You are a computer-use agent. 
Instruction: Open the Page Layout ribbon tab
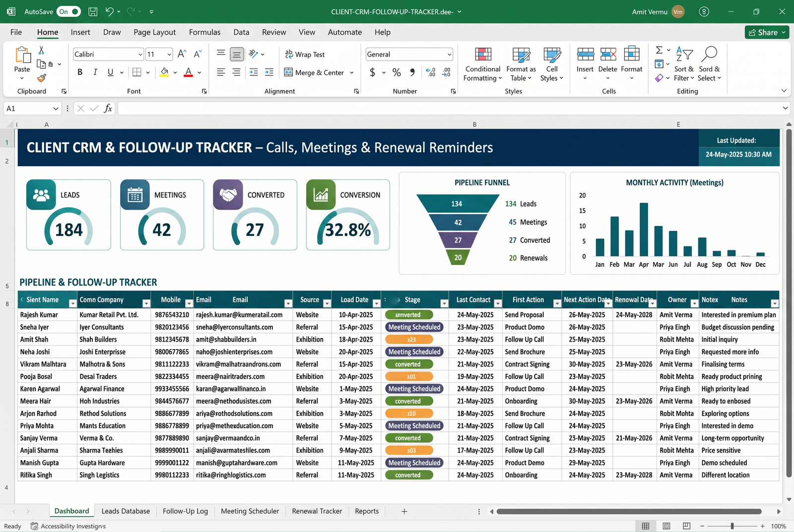point(154,32)
